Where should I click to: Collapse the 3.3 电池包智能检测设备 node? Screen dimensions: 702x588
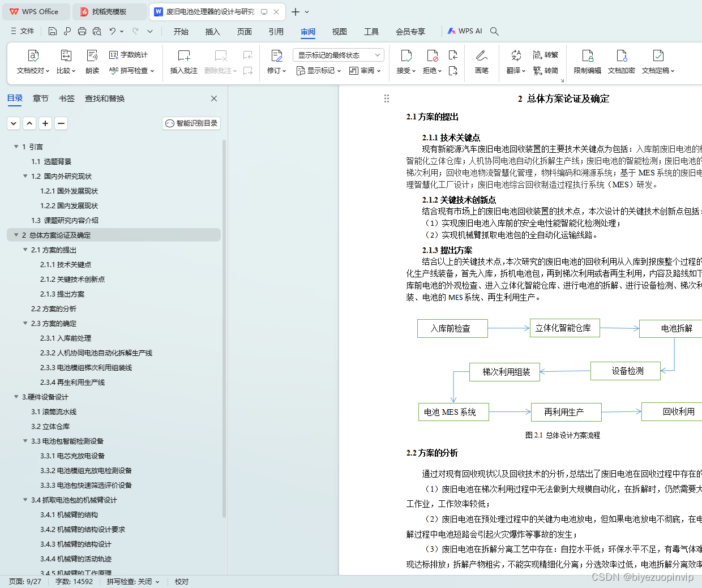tap(25, 441)
